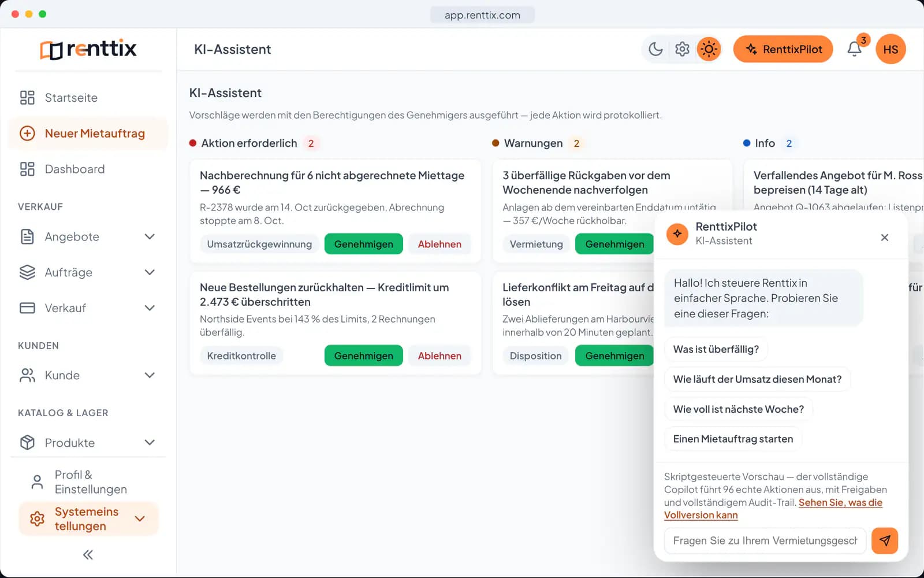
Task: Open the Dashboard sidebar item
Action: tap(88, 169)
